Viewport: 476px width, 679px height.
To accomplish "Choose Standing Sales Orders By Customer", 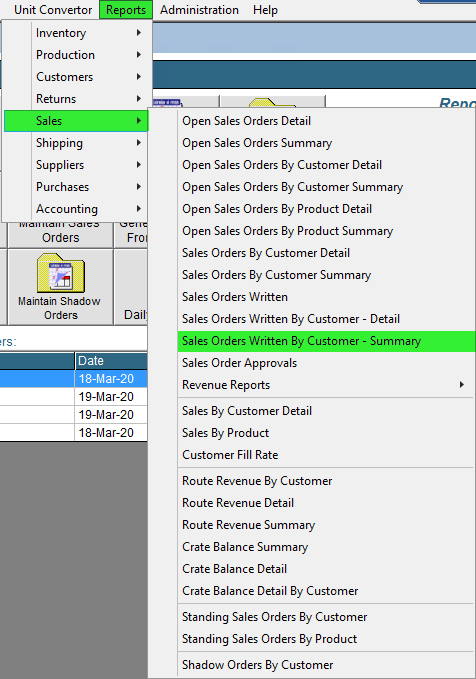I will 326,617.
